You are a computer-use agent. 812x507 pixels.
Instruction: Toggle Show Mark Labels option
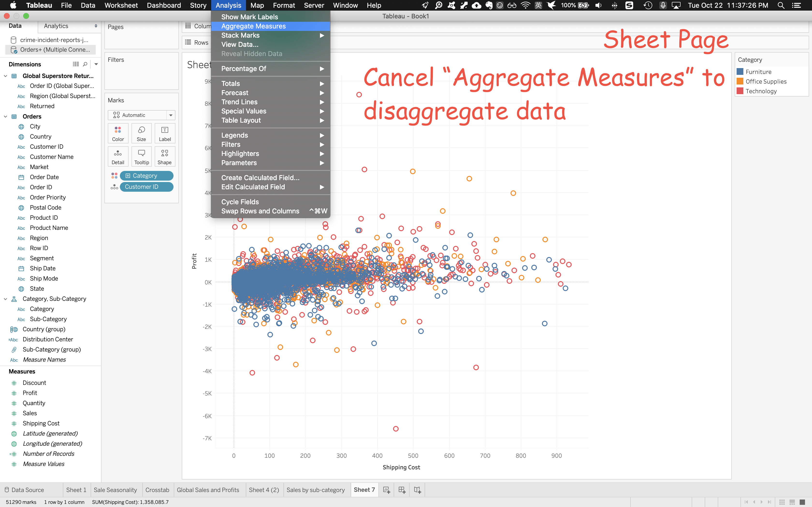[249, 17]
